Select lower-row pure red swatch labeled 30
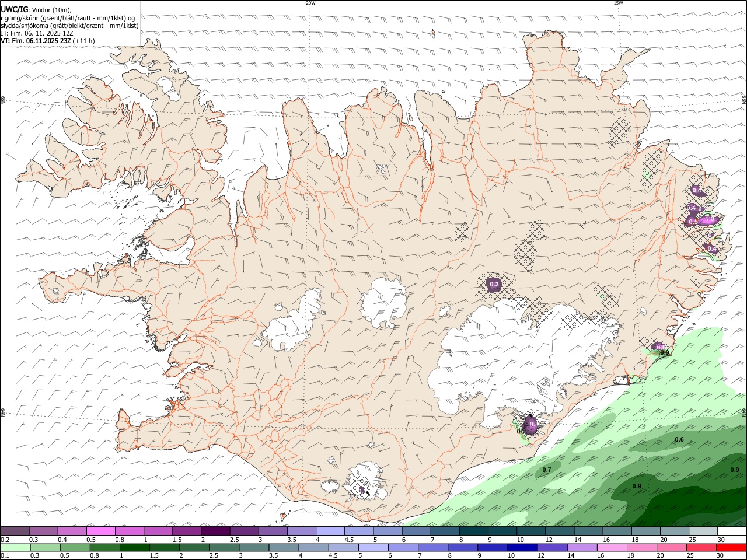The height and width of the screenshot is (560, 747). coord(731,548)
